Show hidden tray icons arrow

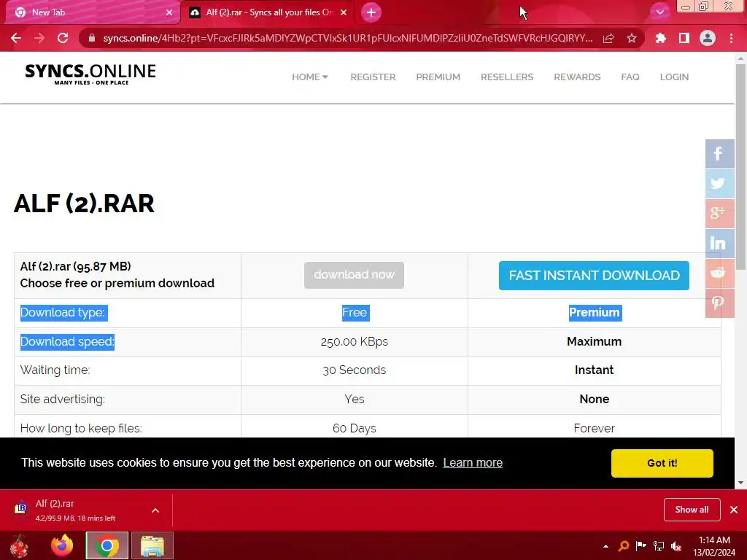pos(605,546)
